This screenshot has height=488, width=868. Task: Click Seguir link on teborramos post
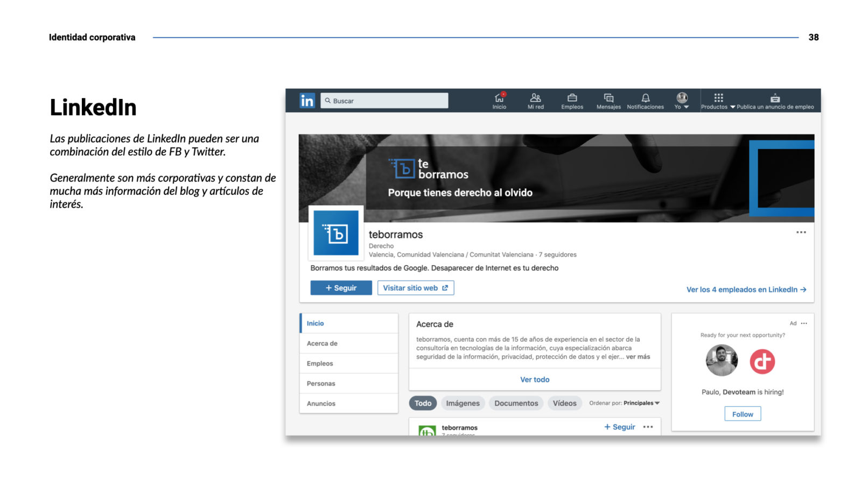coord(620,427)
